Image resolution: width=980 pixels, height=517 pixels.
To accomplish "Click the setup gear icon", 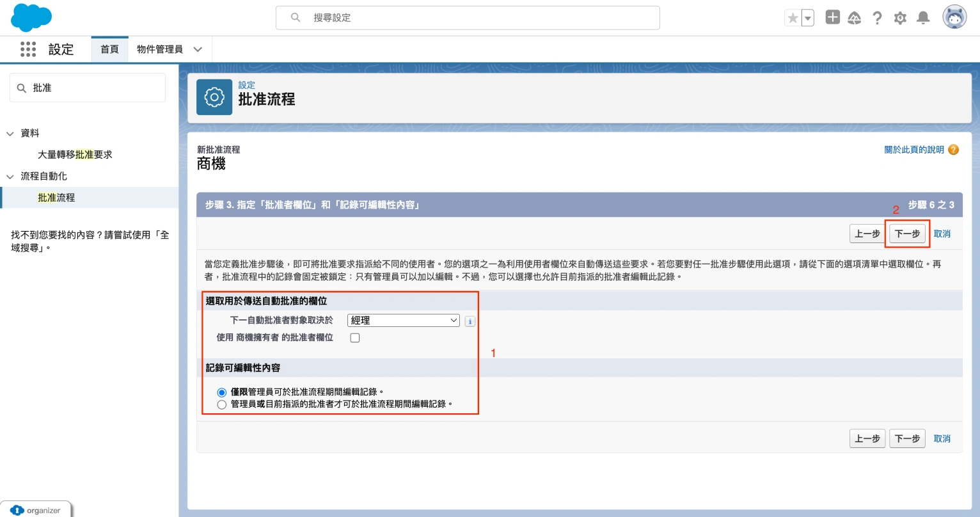I will (900, 18).
